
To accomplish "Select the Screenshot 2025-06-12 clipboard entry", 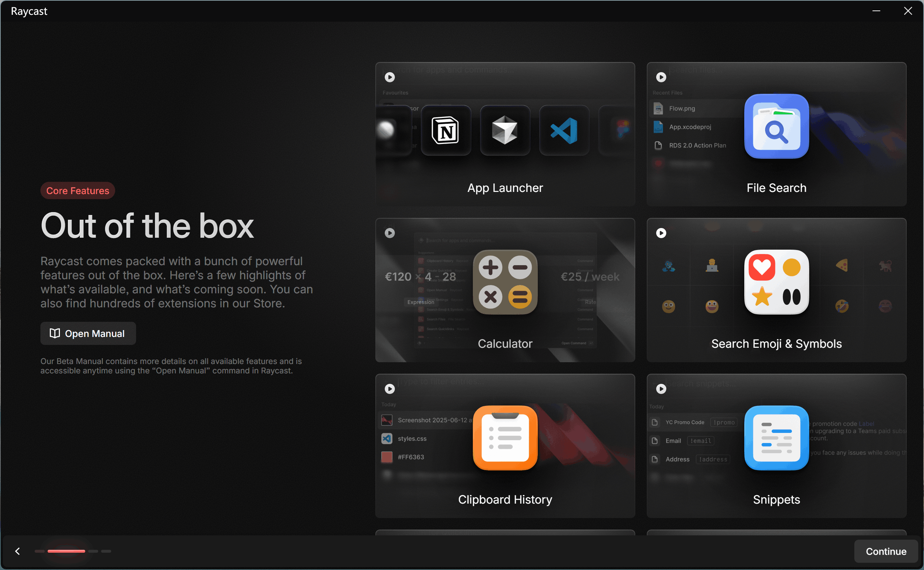I will [x=426, y=420].
